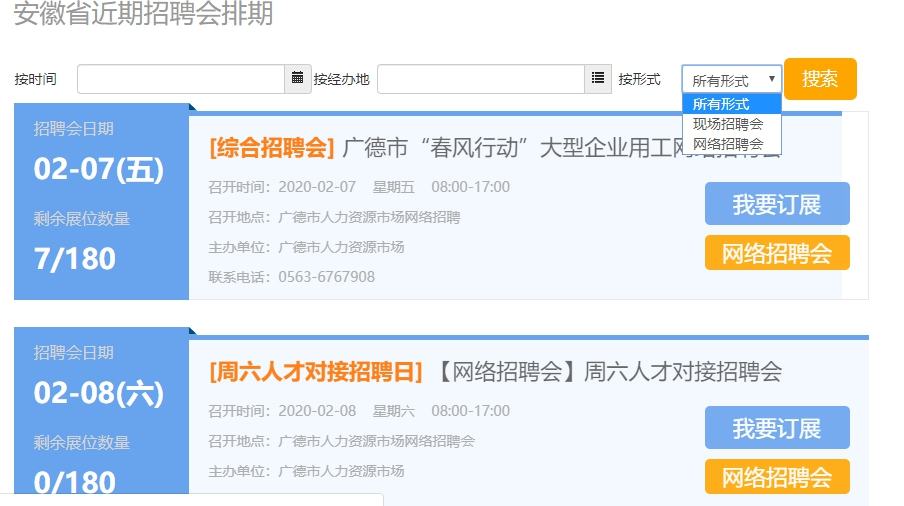Click the 按经办地 location input field
This screenshot has width=904, height=506.
pyautogui.click(x=480, y=79)
